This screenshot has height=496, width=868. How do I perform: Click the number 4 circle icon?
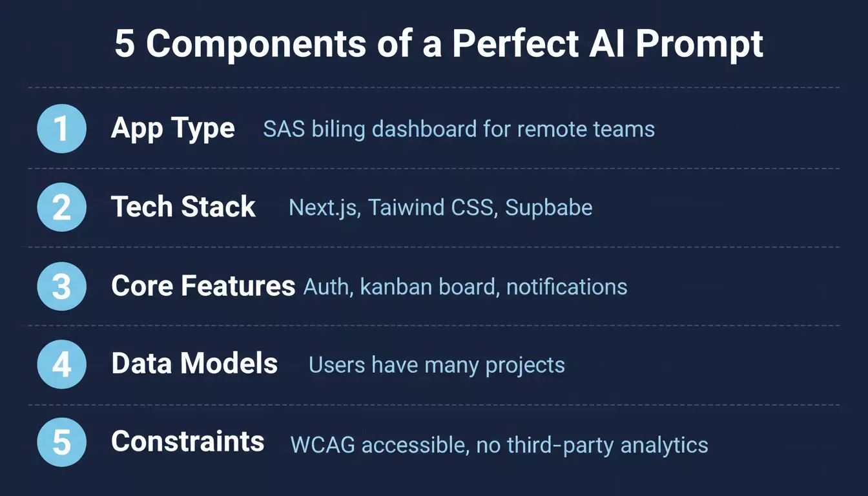pos(61,365)
